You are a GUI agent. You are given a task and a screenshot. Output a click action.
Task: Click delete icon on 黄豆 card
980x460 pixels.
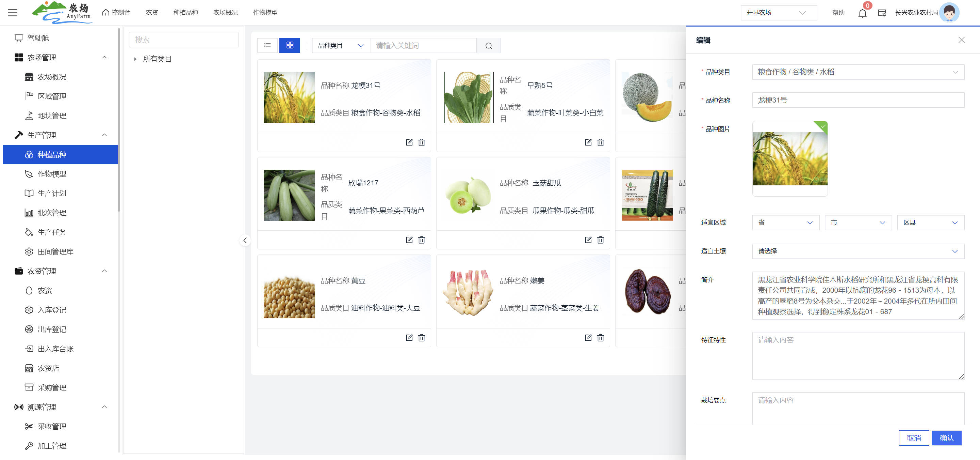point(422,338)
